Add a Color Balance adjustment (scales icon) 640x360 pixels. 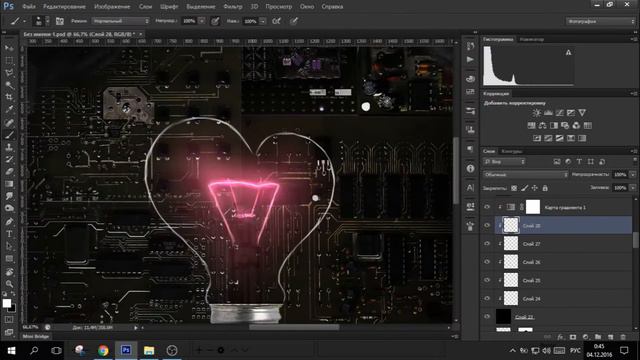point(542,125)
